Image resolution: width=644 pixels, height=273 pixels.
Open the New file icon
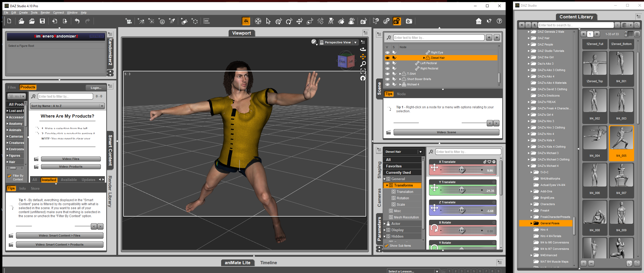(9, 21)
